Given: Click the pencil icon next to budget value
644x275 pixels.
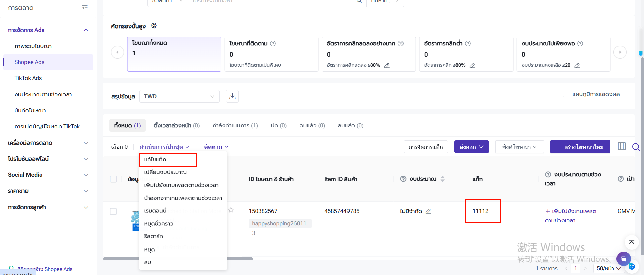Looking at the screenshot, I should 428,211.
